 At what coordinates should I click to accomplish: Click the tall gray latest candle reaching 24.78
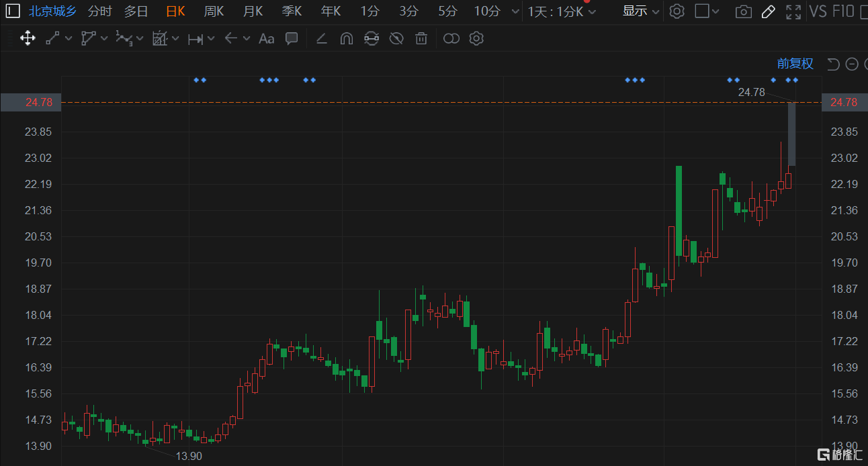(792, 134)
